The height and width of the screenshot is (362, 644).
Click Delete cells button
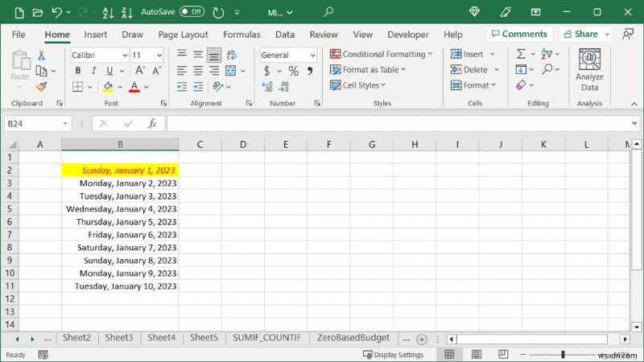(469, 70)
